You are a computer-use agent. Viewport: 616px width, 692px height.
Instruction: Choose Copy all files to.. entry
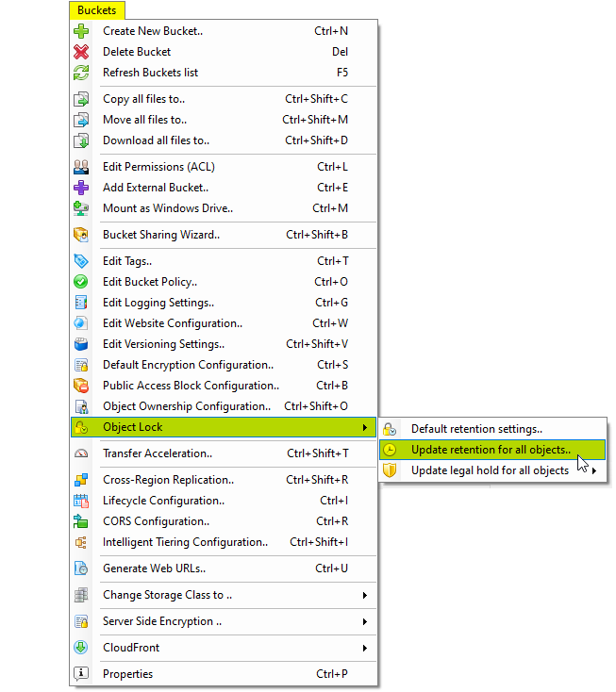[x=224, y=99]
